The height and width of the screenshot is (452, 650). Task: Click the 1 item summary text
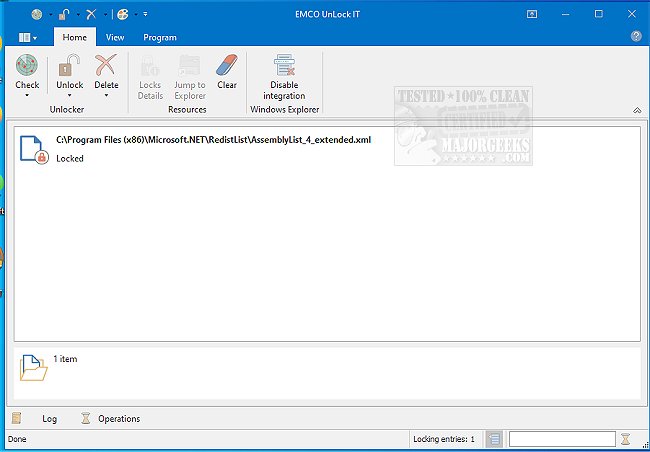point(65,359)
